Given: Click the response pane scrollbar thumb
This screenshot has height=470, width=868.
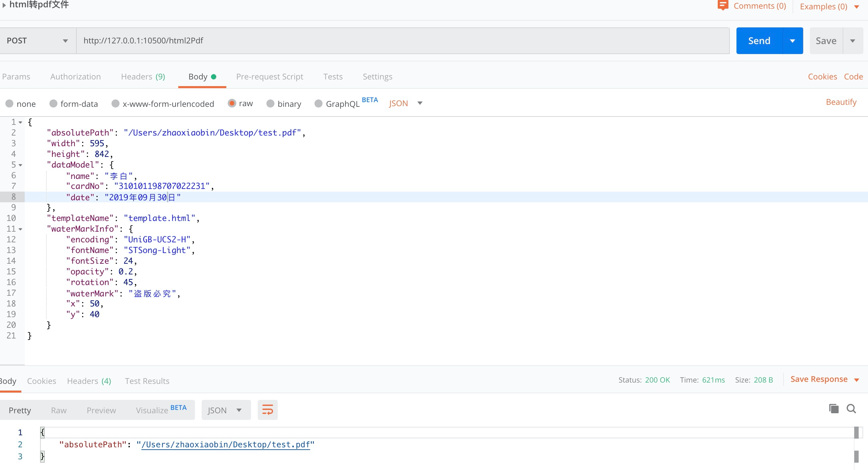Looking at the screenshot, I should click(x=856, y=432).
